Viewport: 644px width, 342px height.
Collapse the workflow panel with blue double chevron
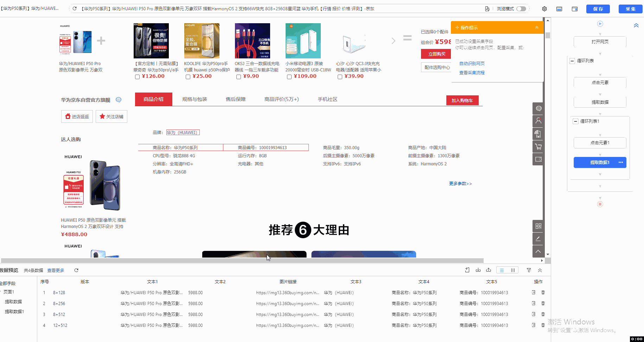pos(636,25)
